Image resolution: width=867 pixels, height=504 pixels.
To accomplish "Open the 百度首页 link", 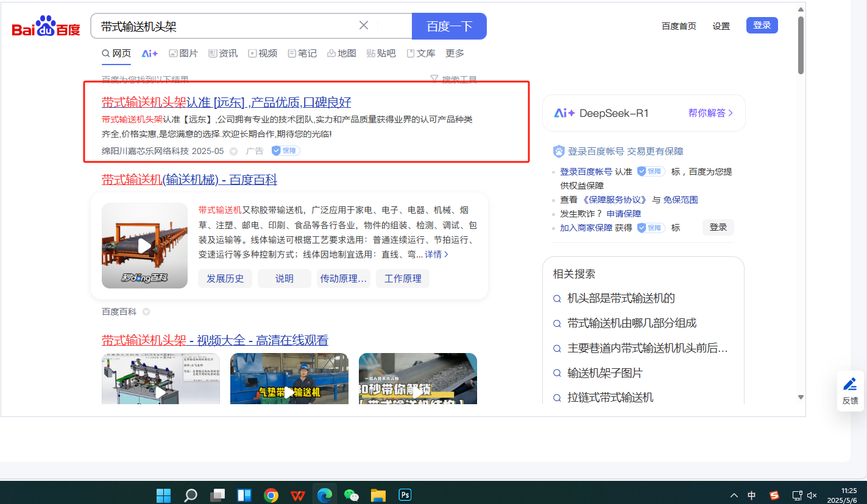I will pos(679,26).
